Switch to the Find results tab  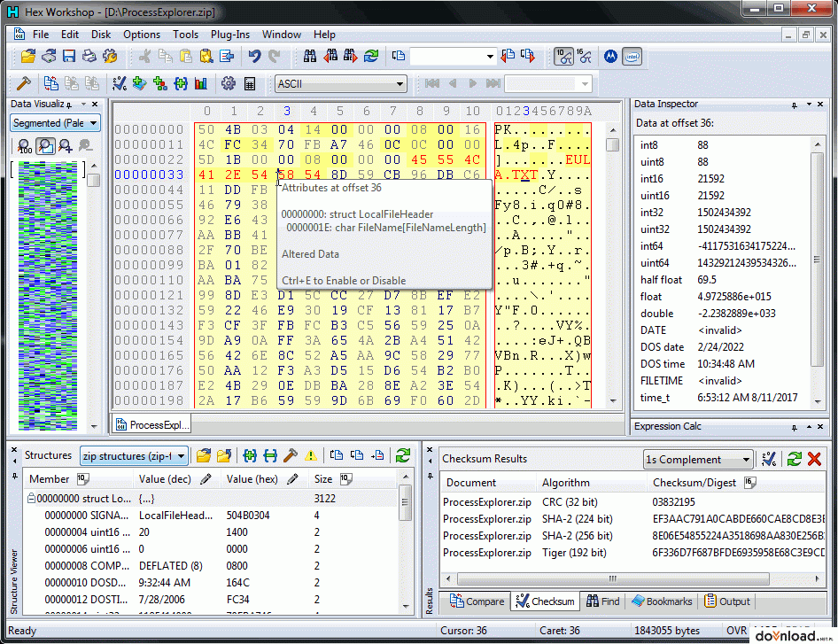[x=602, y=601]
